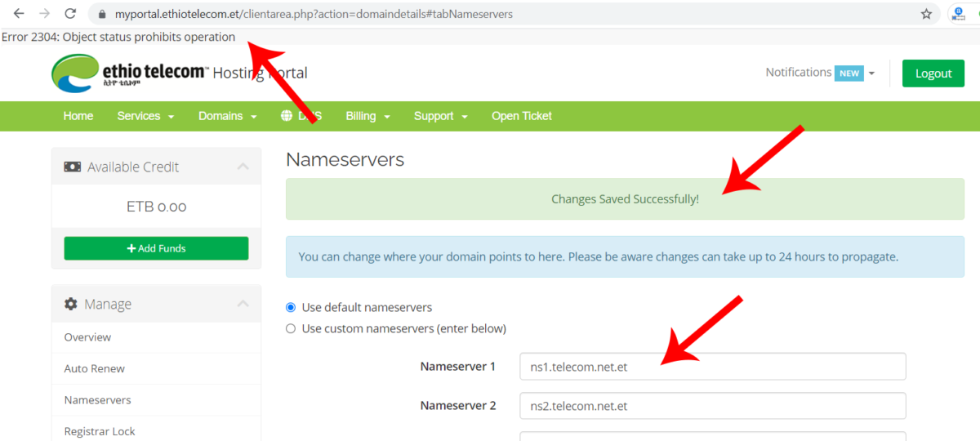Open Overview in the Manage sidebar
The width and height of the screenshot is (980, 441).
coord(87,337)
